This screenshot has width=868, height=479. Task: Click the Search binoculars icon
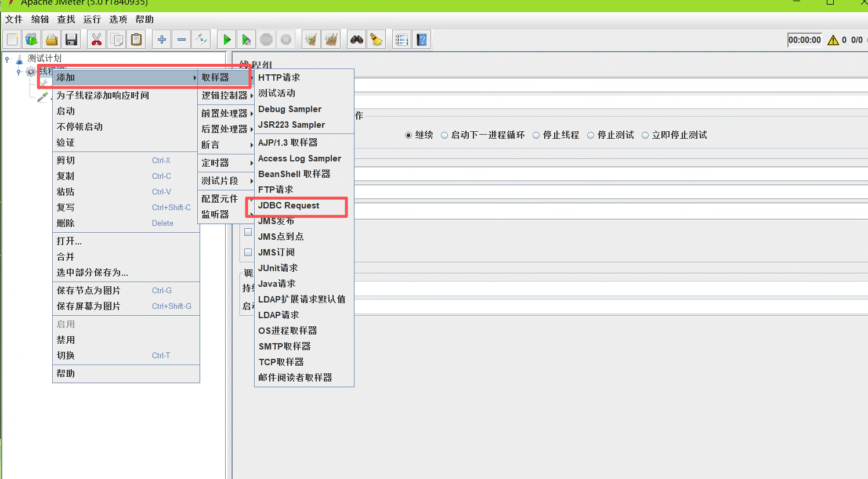[x=356, y=39]
